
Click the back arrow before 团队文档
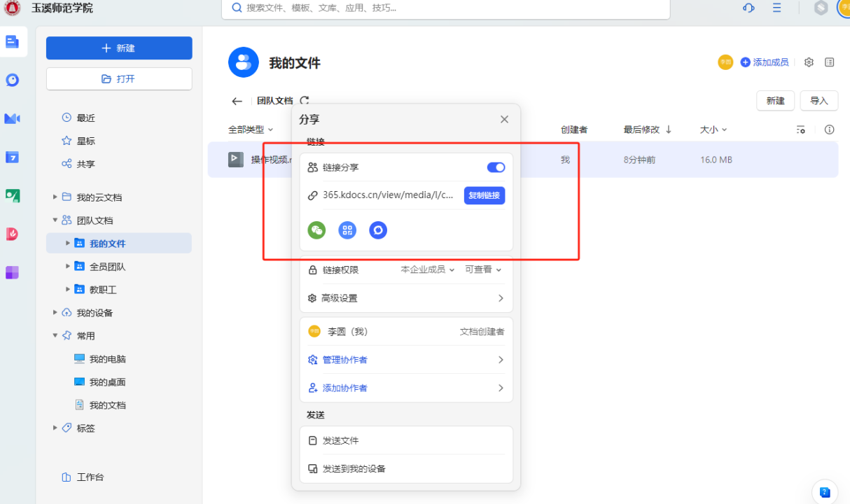pos(237,101)
